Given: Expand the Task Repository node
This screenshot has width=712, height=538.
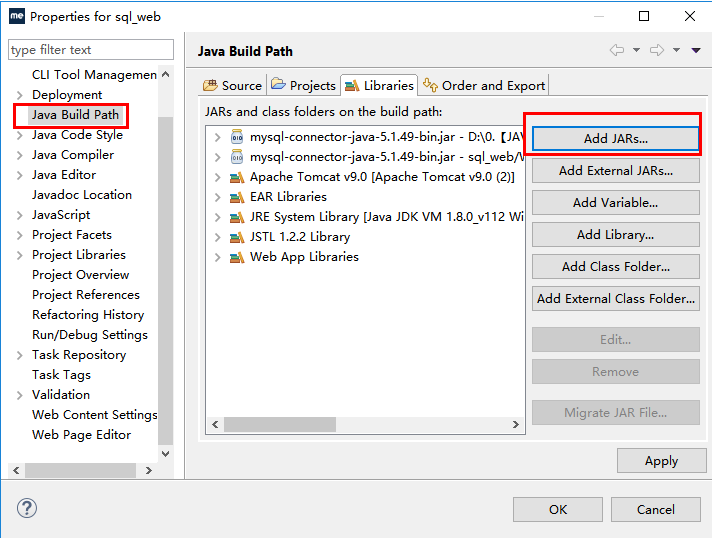Looking at the screenshot, I should [x=19, y=355].
